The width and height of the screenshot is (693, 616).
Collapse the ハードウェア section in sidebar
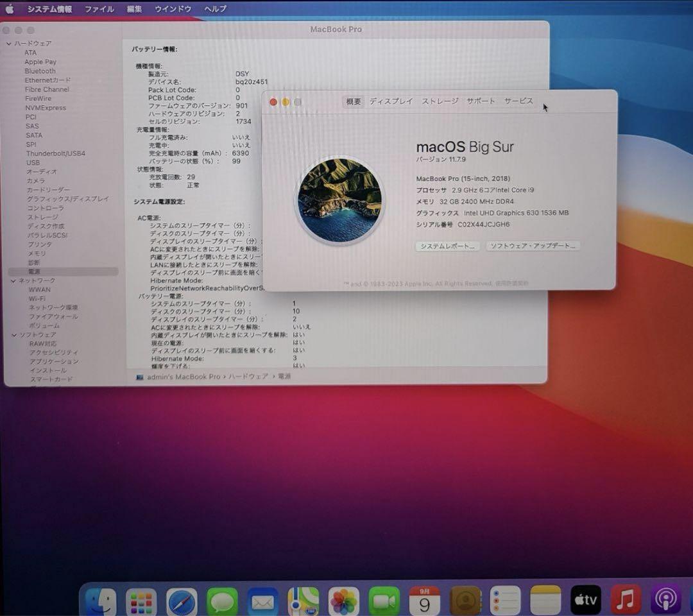(8, 43)
